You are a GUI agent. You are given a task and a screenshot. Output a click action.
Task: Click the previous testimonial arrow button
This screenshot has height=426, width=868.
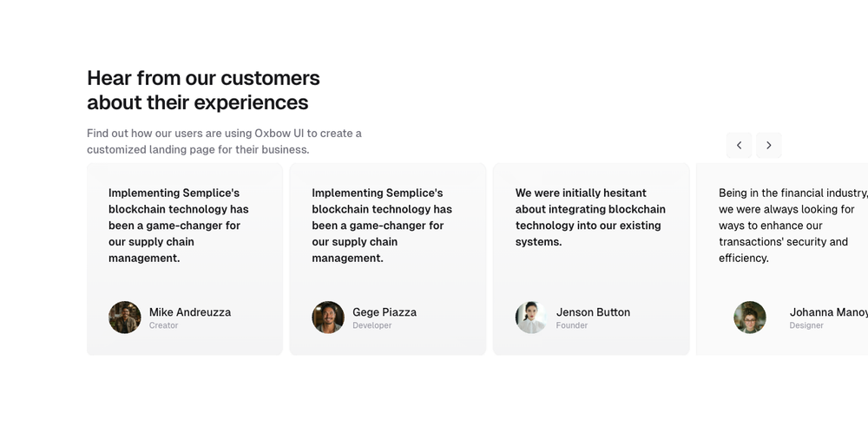739,145
